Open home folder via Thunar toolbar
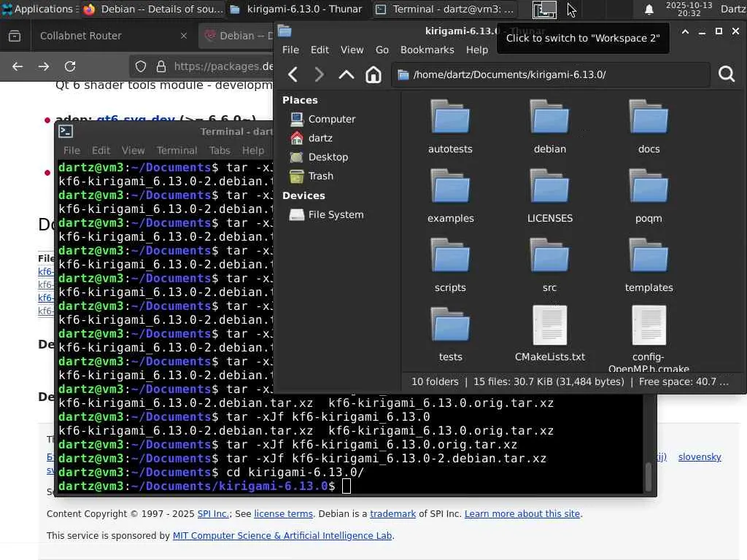This screenshot has height=560, width=747. pos(373,74)
